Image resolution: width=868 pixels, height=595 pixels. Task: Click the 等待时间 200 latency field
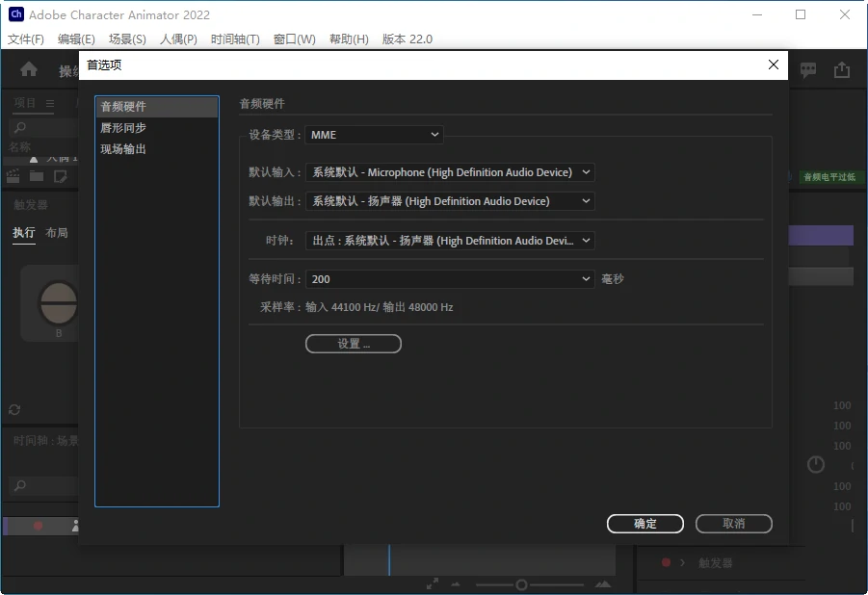pyautogui.click(x=450, y=279)
